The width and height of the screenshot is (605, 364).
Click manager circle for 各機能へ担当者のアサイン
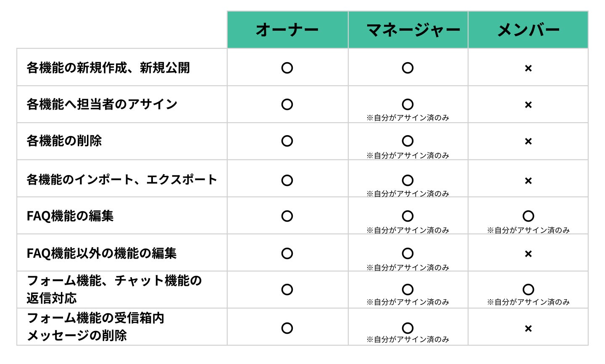click(408, 105)
